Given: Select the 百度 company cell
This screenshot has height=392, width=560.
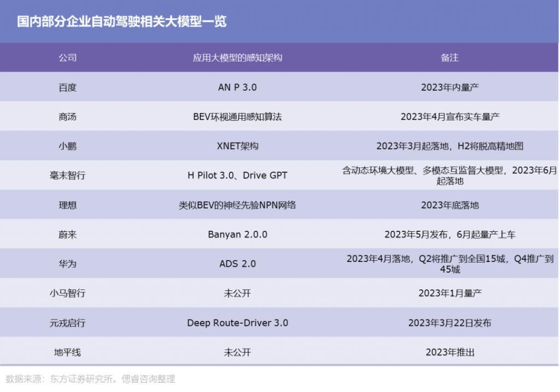Looking at the screenshot, I should pos(67,87).
